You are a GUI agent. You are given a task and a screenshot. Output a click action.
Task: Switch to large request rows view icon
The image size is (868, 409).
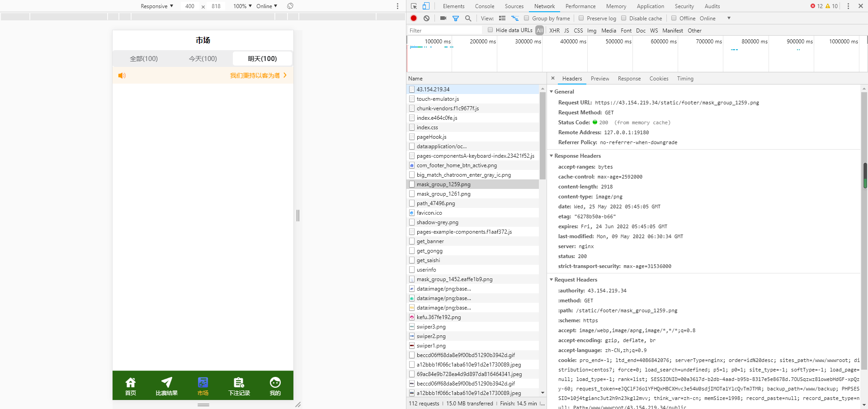[502, 18]
